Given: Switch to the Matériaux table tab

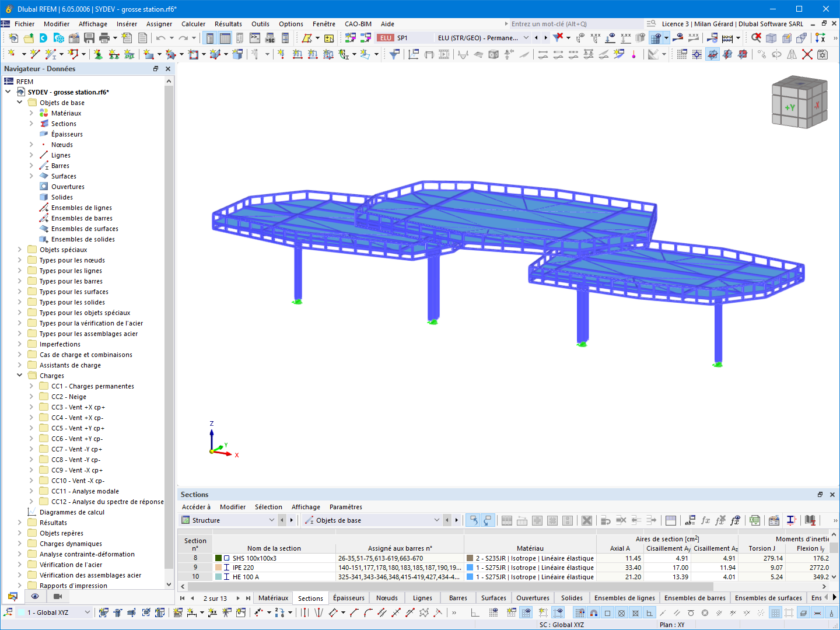Looking at the screenshot, I should 273,598.
